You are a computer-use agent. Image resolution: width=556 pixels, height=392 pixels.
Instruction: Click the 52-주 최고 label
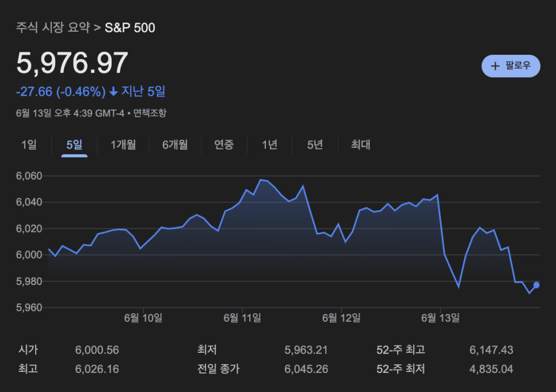[x=401, y=350]
